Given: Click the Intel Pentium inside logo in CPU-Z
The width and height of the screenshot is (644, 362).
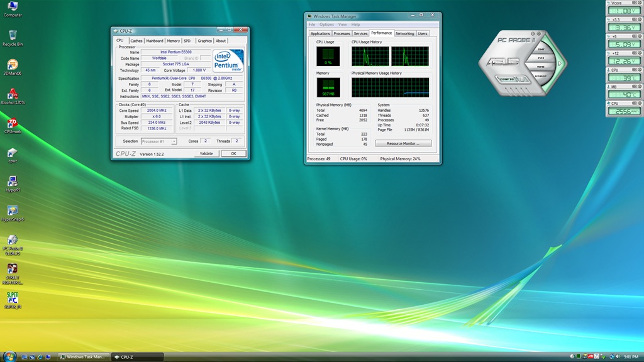Looking at the screenshot, I should [228, 61].
